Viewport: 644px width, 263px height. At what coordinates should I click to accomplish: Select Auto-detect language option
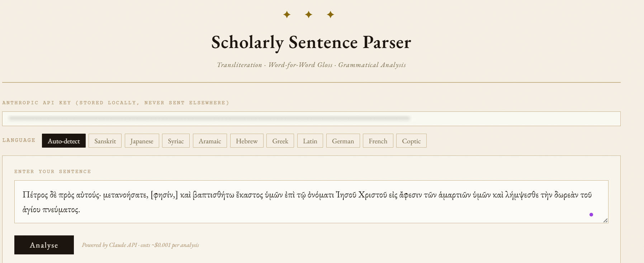[x=64, y=141]
